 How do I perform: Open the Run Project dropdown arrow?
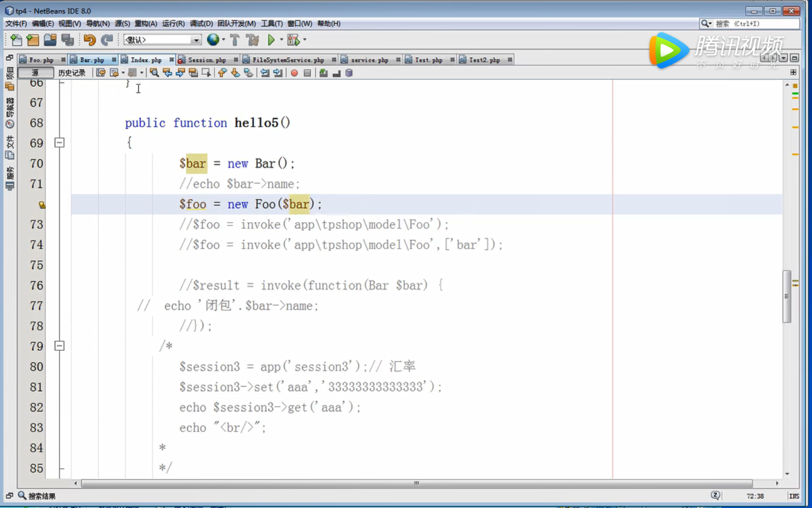coord(281,40)
